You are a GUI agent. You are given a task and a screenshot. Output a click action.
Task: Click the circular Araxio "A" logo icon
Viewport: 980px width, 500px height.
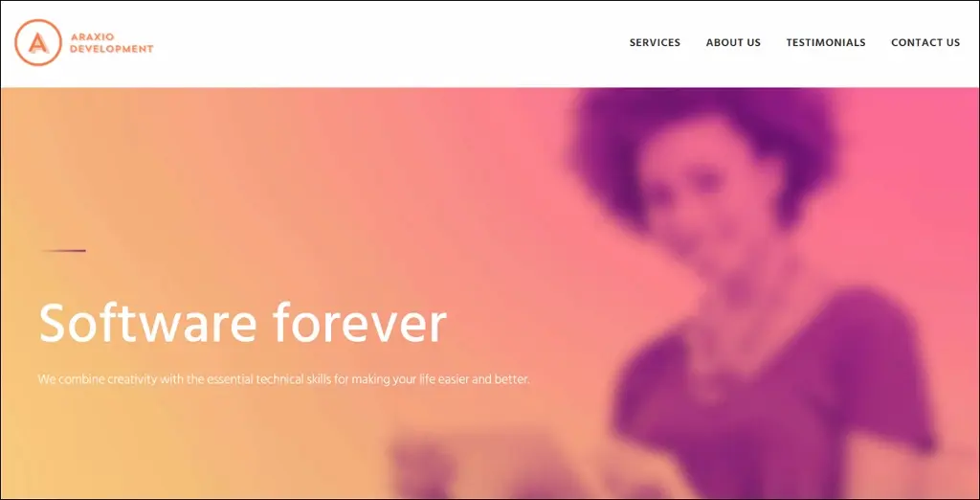tap(38, 42)
